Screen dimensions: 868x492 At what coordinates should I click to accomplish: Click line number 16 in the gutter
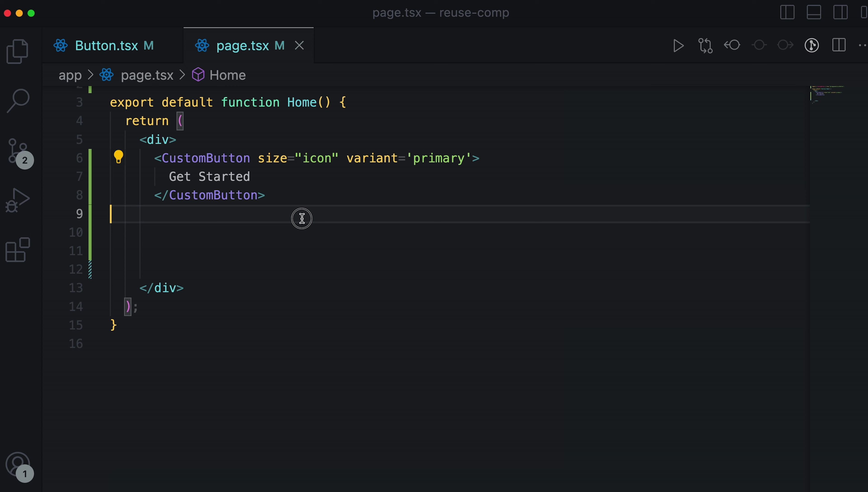tap(76, 344)
